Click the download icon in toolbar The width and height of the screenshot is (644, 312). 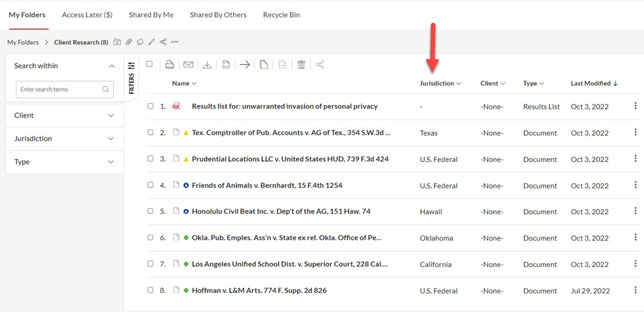click(207, 65)
